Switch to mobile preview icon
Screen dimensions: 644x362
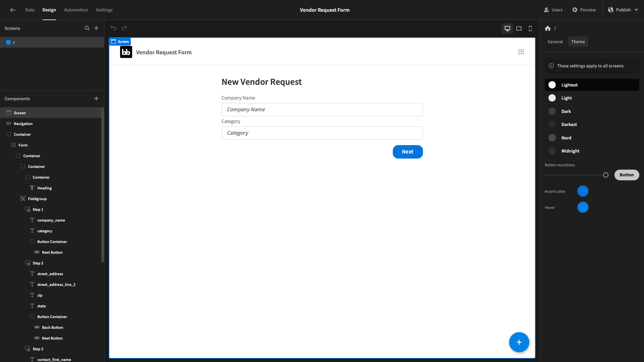pos(530,28)
